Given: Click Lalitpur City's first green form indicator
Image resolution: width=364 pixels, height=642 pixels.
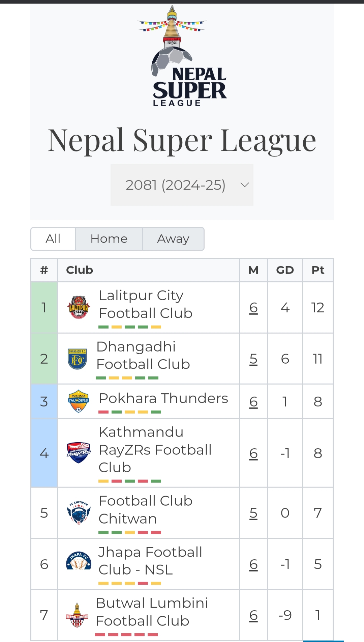Looking at the screenshot, I should click(x=103, y=327).
